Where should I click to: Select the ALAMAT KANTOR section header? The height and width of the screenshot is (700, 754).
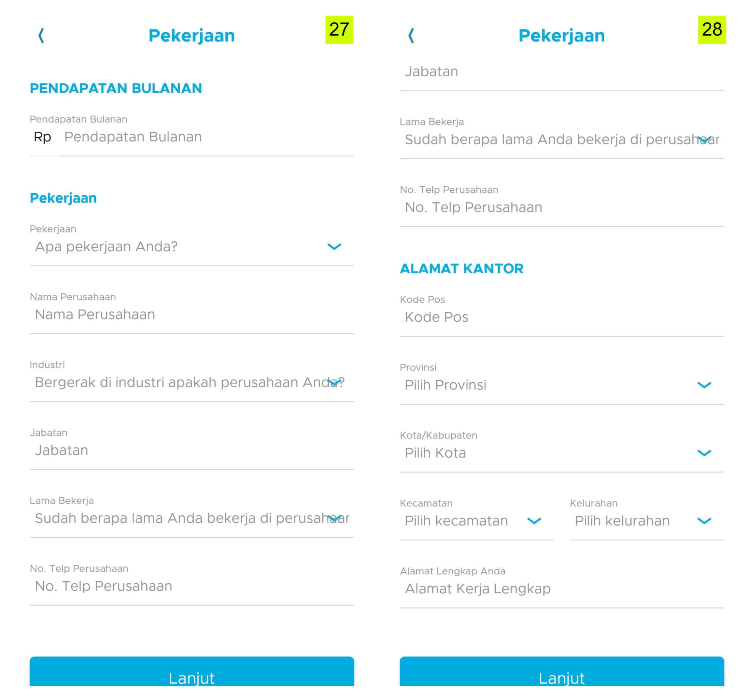click(462, 268)
